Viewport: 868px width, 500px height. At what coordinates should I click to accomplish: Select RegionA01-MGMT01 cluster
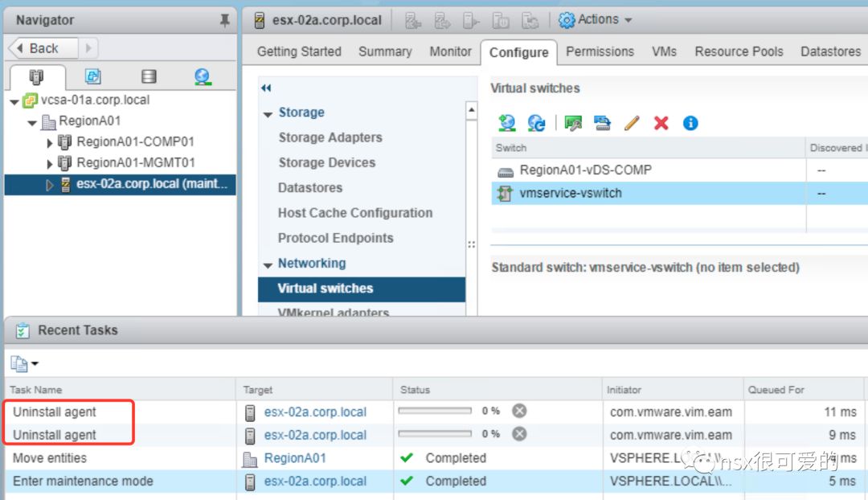135,163
